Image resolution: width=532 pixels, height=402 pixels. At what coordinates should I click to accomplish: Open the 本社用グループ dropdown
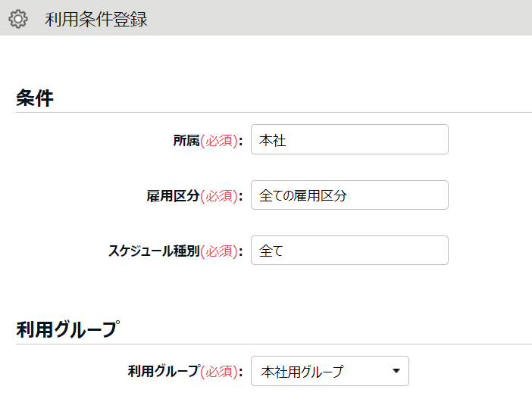pos(330,371)
